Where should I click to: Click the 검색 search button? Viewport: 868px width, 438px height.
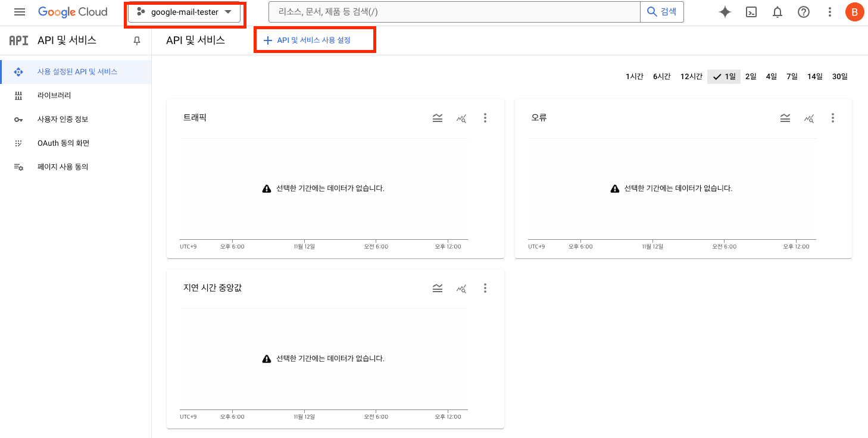click(x=661, y=12)
